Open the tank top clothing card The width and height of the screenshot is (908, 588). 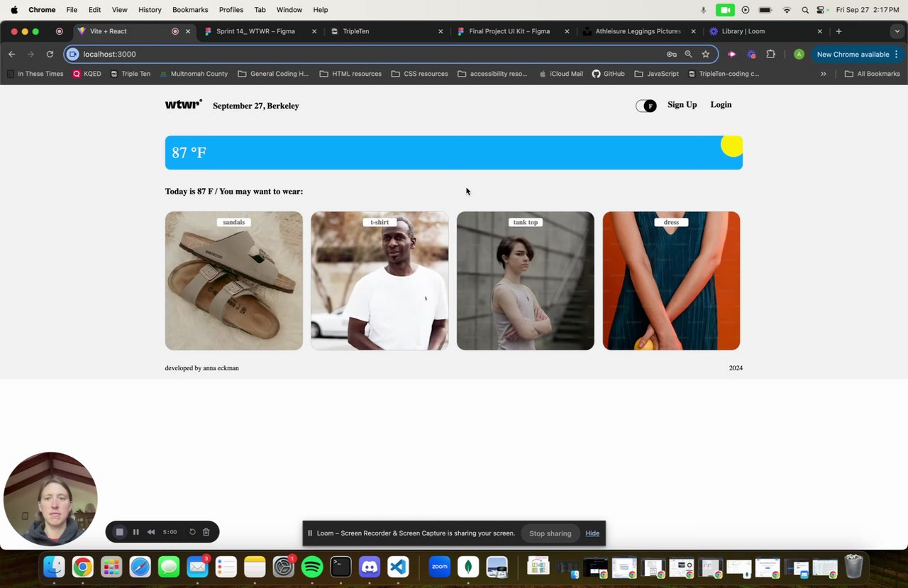[526, 281]
